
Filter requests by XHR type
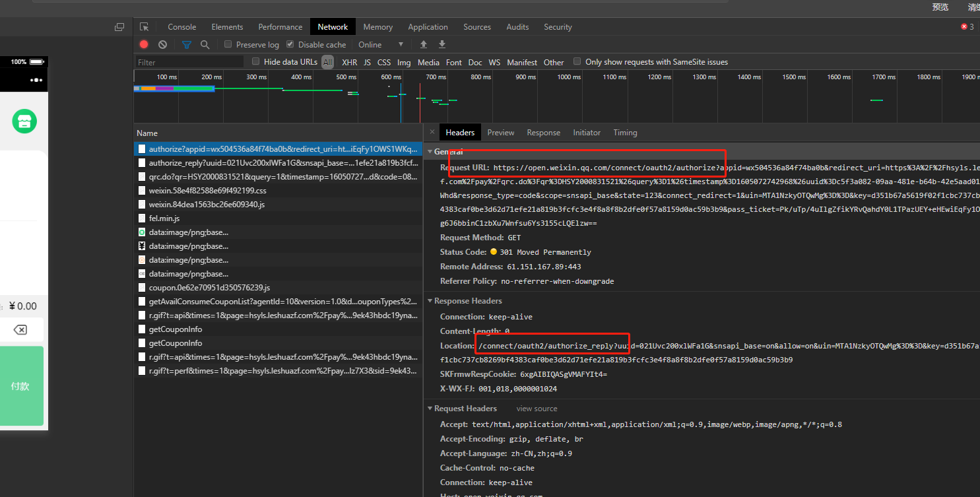(x=350, y=62)
